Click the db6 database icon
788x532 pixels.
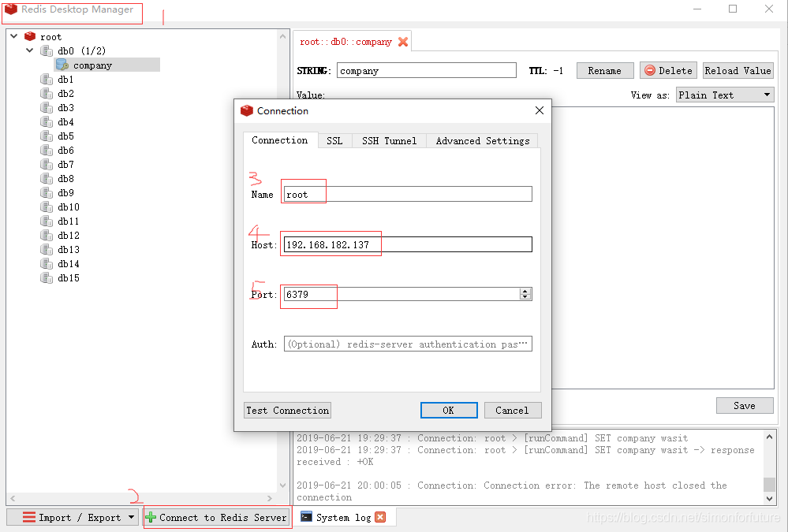pos(47,151)
